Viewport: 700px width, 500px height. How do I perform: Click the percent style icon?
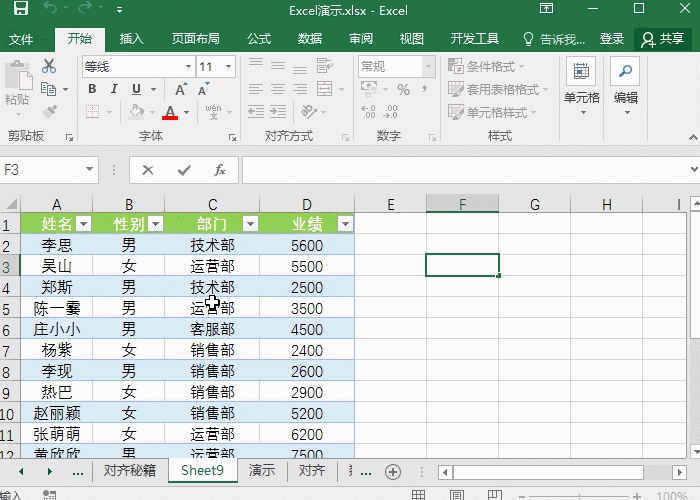(403, 89)
